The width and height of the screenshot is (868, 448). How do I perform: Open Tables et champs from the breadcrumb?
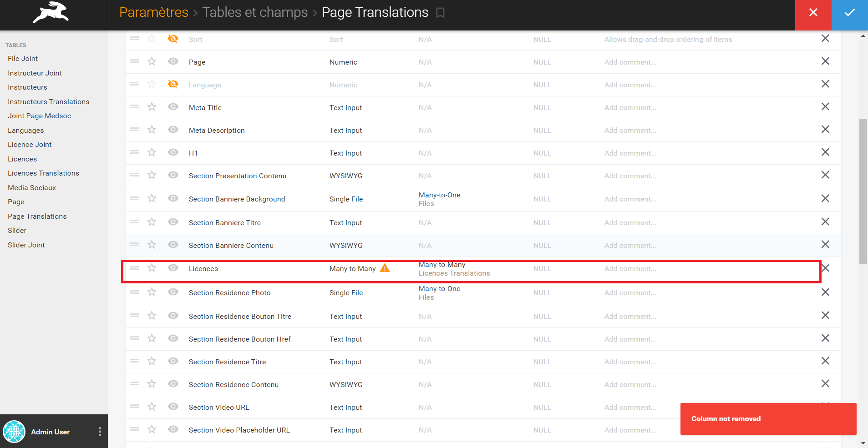pyautogui.click(x=255, y=12)
